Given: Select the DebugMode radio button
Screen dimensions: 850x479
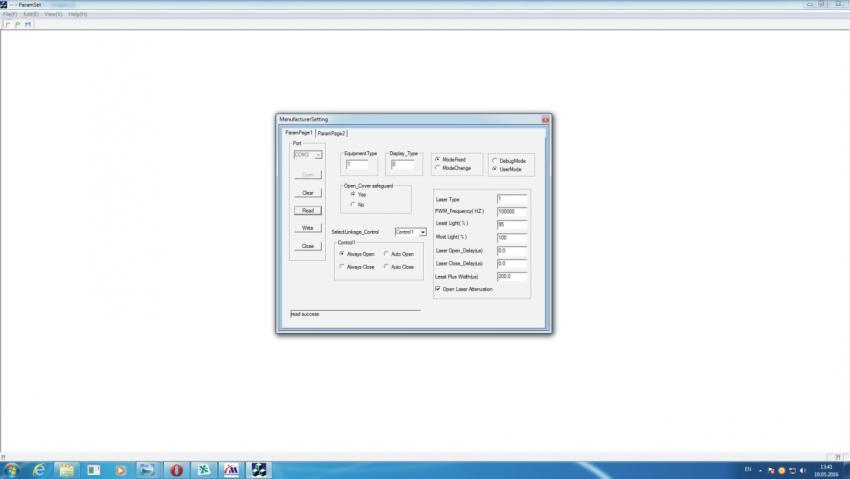Looking at the screenshot, I should tap(494, 160).
